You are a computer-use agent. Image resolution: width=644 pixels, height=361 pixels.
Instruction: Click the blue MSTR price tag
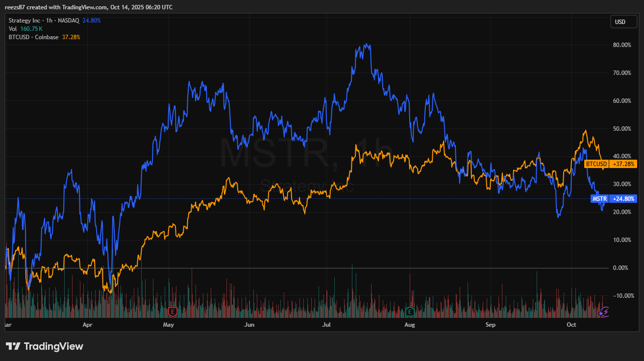(x=599, y=199)
